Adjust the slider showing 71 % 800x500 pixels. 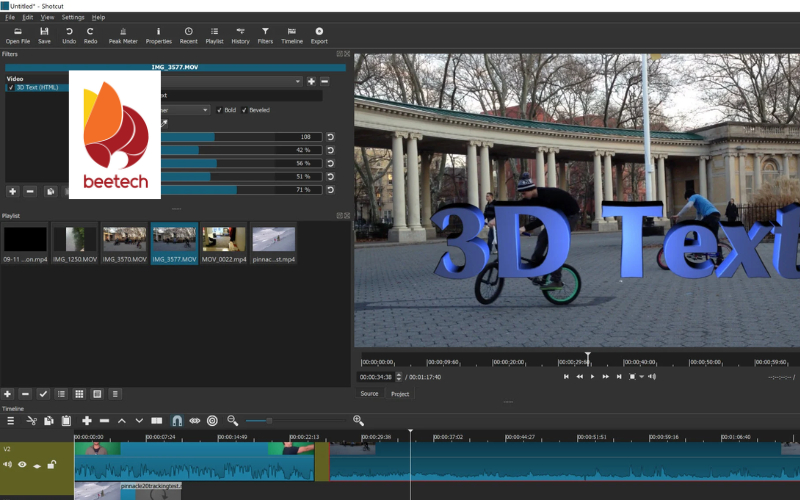[x=242, y=190]
